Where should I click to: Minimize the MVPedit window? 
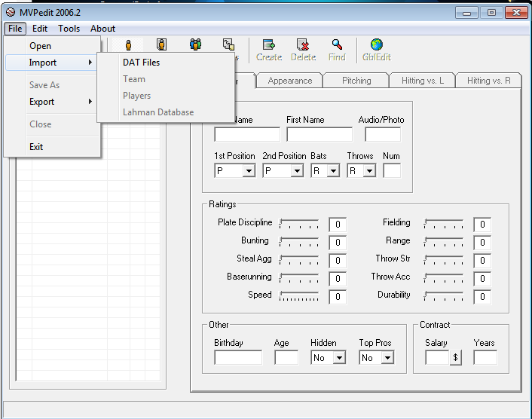click(x=466, y=13)
